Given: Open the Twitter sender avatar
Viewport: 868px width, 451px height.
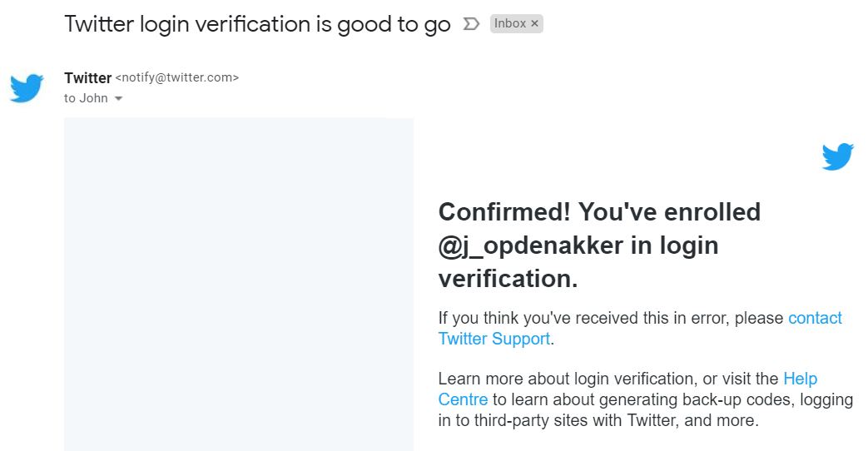Looking at the screenshot, I should 27,88.
